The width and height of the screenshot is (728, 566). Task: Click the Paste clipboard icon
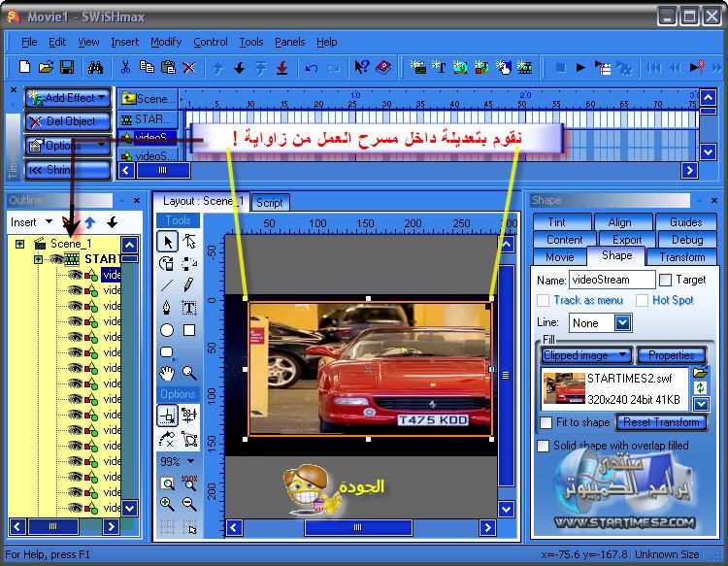(x=168, y=68)
